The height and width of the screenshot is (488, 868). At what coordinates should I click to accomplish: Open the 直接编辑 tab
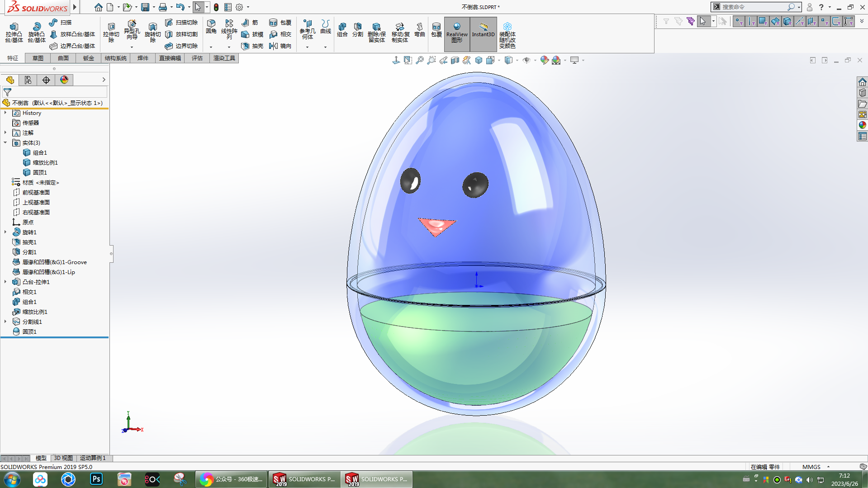click(x=170, y=58)
